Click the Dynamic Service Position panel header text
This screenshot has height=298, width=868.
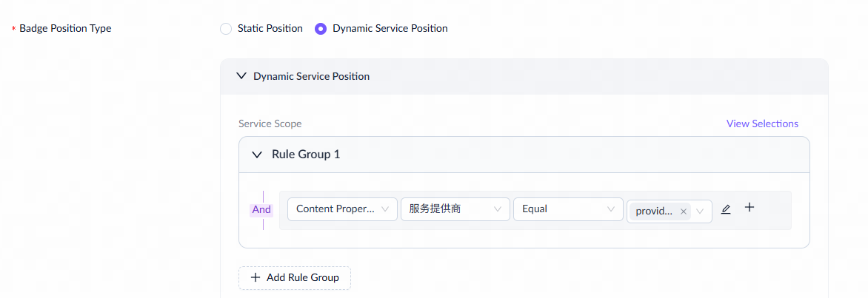click(311, 76)
